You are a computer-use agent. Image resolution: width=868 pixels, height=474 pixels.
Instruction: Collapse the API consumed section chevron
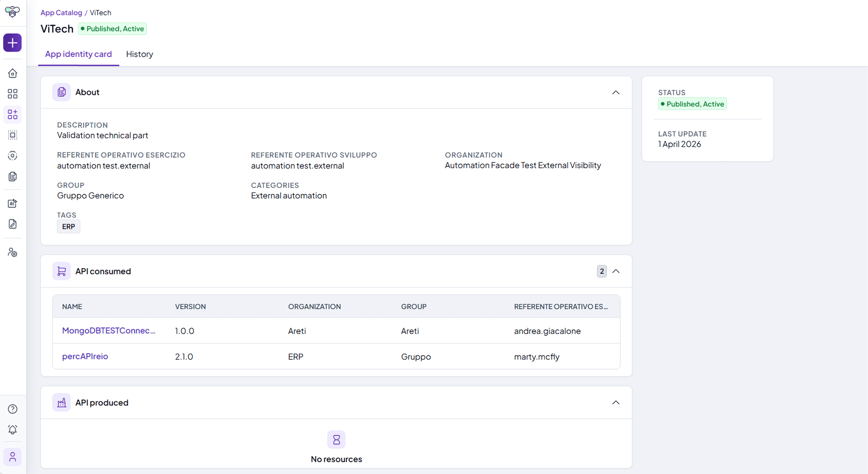[x=616, y=271]
